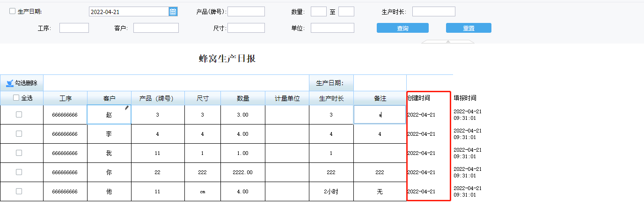Screen dimensions: 644x220
Task: Open the calendar picker icon
Action: (173, 12)
